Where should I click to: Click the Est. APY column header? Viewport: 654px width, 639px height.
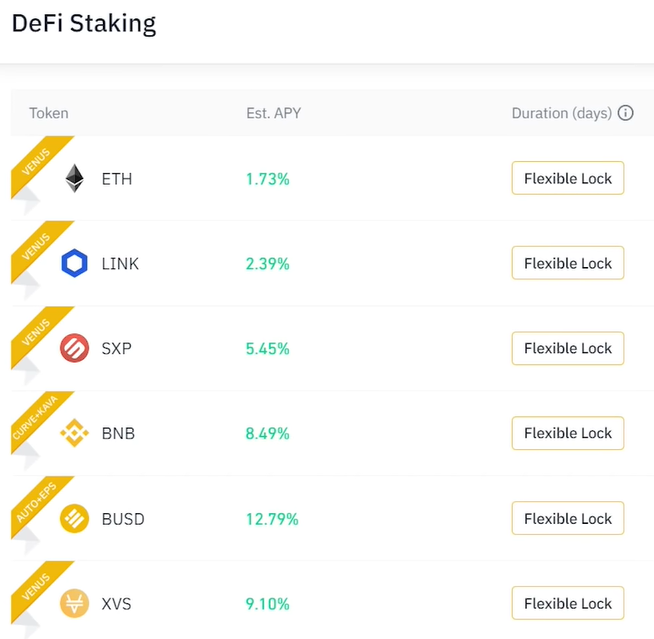tap(274, 113)
